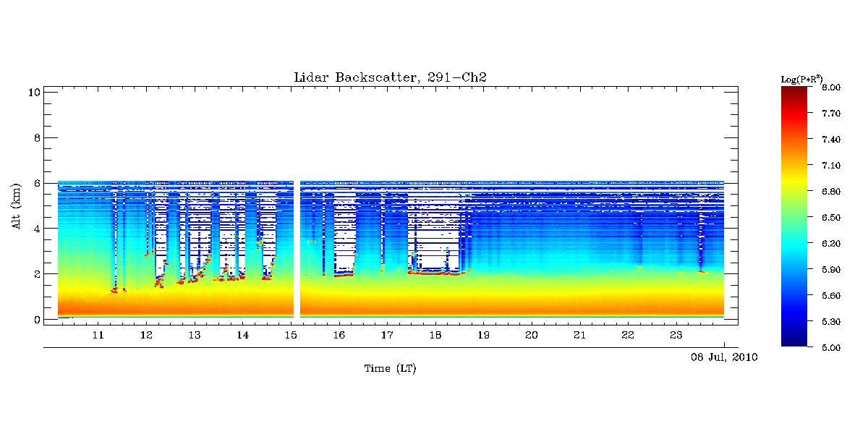
Task: Click the time axis tick label 20
Action: click(532, 336)
